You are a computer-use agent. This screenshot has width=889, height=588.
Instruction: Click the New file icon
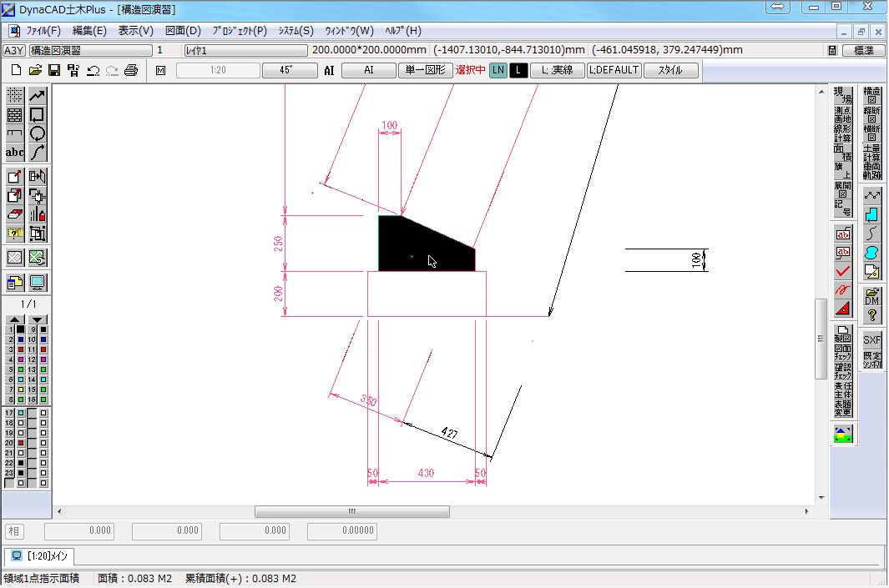click(x=17, y=70)
